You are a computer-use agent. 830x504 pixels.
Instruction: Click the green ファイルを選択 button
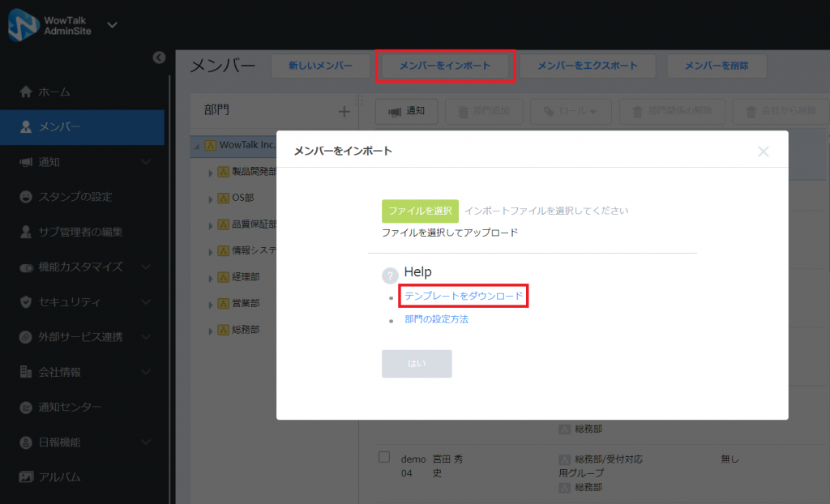click(421, 211)
